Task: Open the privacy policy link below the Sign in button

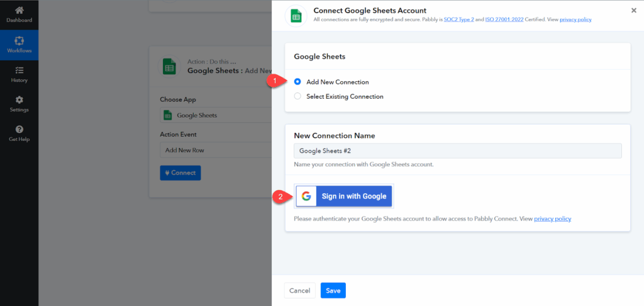Action: coord(552,219)
